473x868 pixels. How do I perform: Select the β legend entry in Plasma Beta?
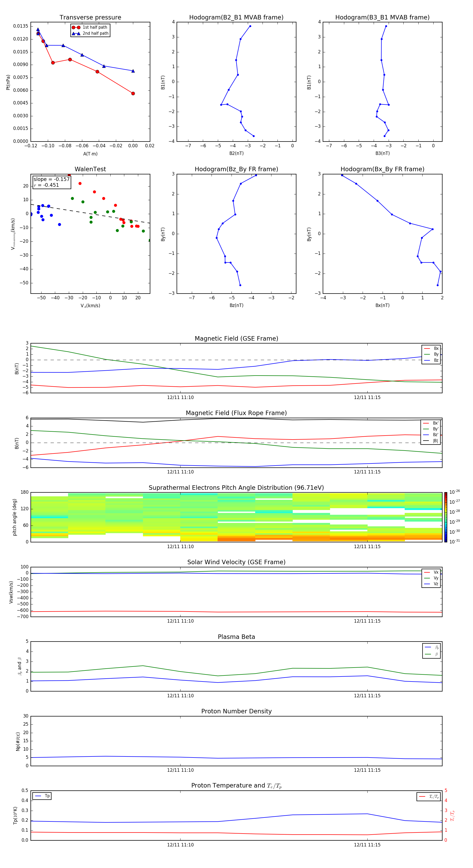[431, 654]
